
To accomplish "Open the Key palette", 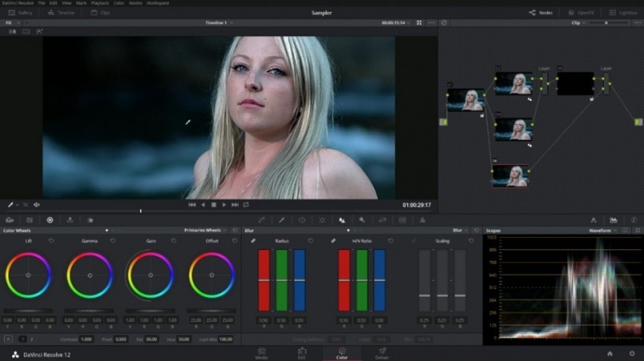I will pyautogui.click(x=362, y=220).
